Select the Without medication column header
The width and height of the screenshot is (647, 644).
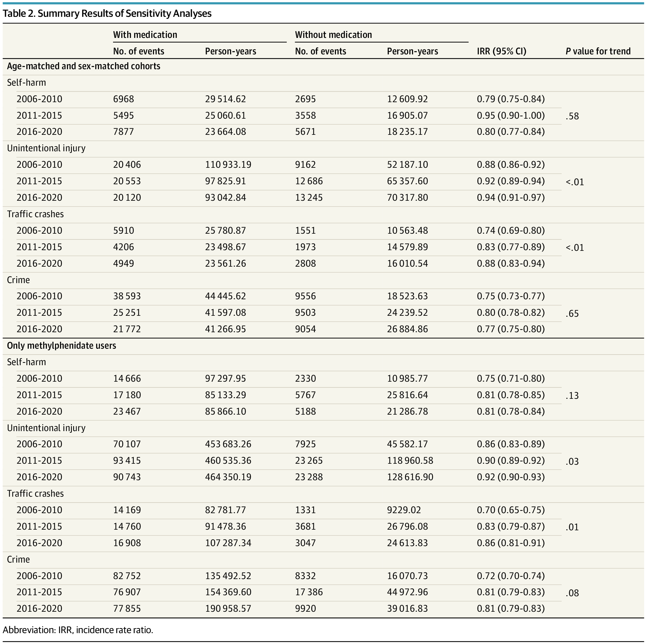[333, 35]
